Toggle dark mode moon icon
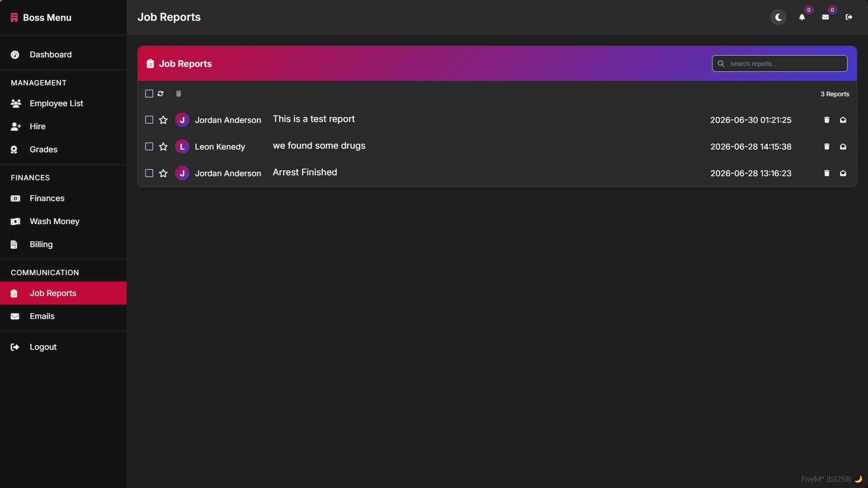This screenshot has width=868, height=488. click(778, 17)
